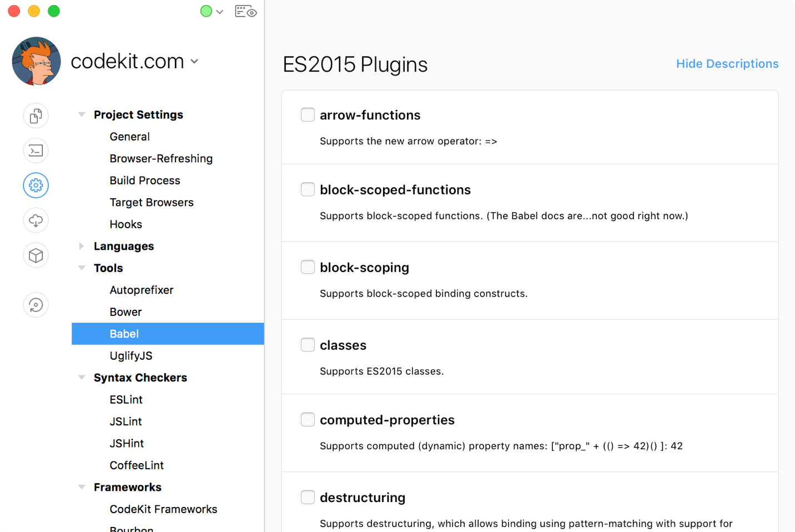Screen dimensions: 795x532
Task: Click the green server status indicator
Action: (206, 11)
